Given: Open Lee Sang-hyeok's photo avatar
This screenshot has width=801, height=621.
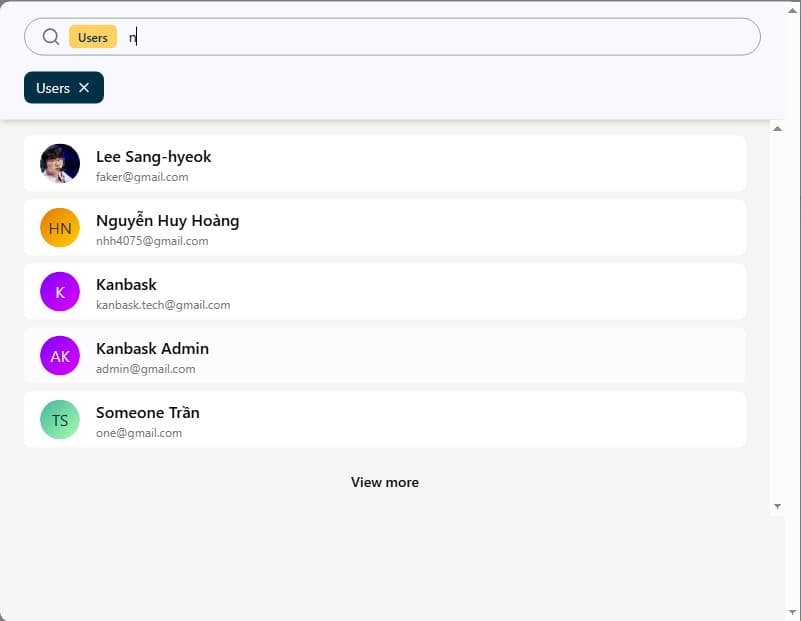Looking at the screenshot, I should 60,163.
